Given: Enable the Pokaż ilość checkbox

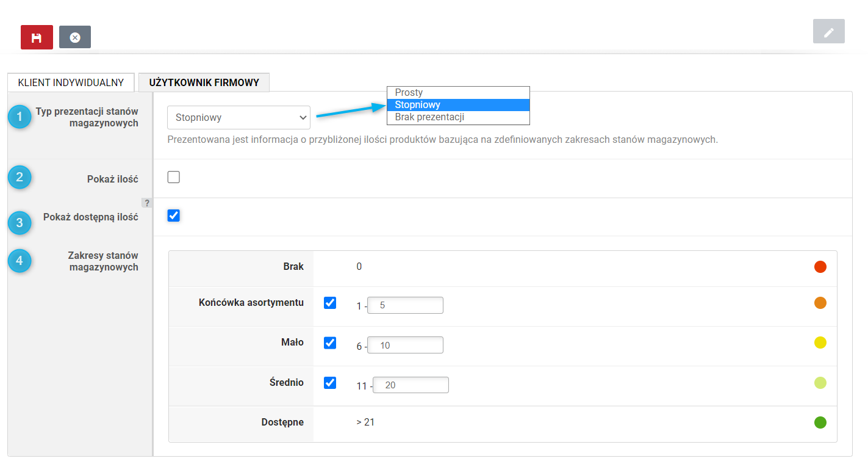Looking at the screenshot, I should [x=174, y=177].
